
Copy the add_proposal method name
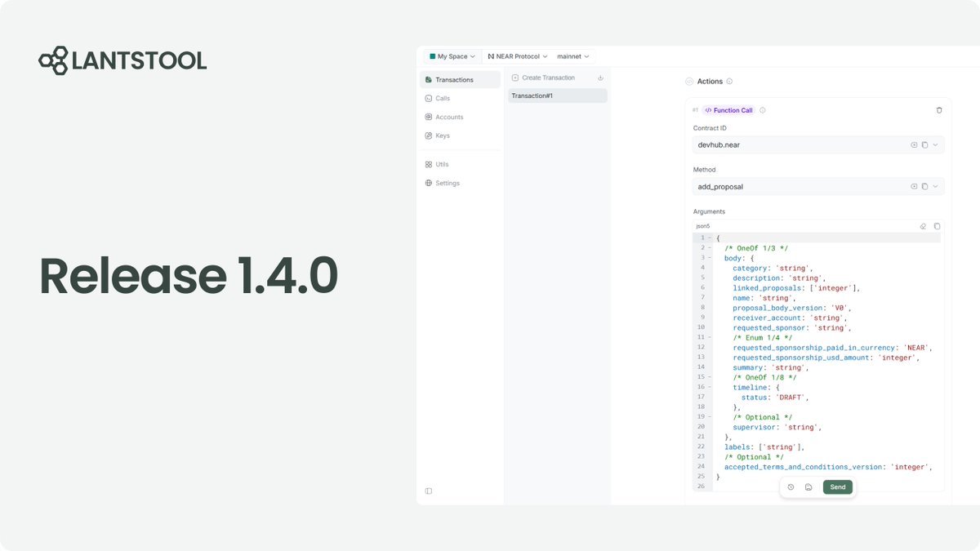click(924, 186)
